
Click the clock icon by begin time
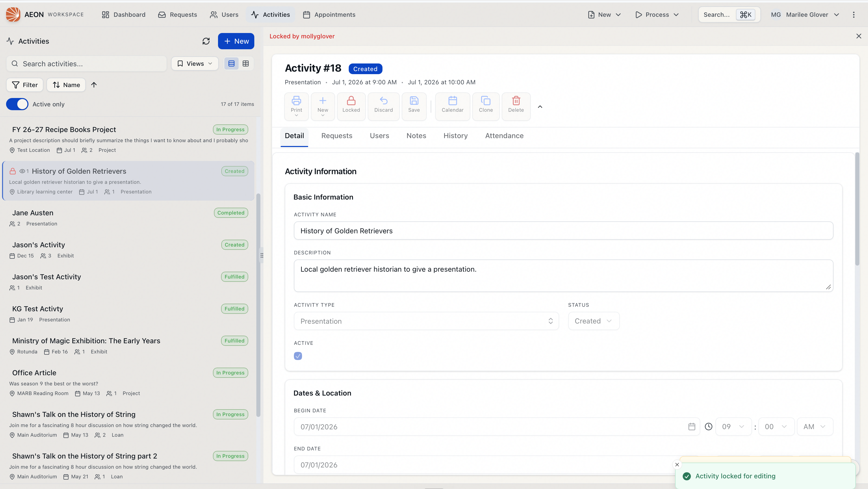(x=709, y=427)
